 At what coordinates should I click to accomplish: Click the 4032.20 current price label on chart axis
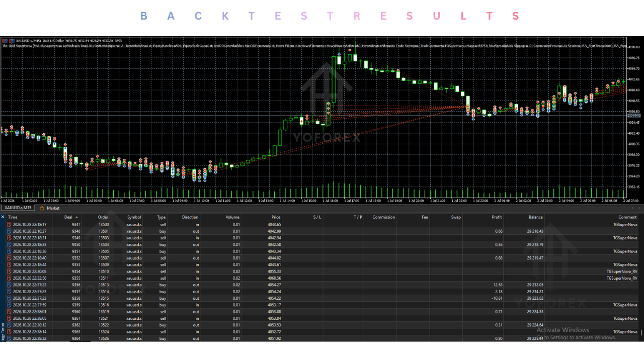point(633,116)
